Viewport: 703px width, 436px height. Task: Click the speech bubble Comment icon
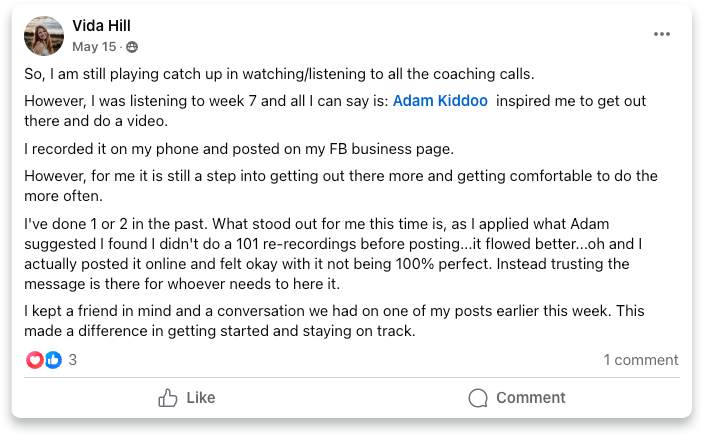(478, 398)
